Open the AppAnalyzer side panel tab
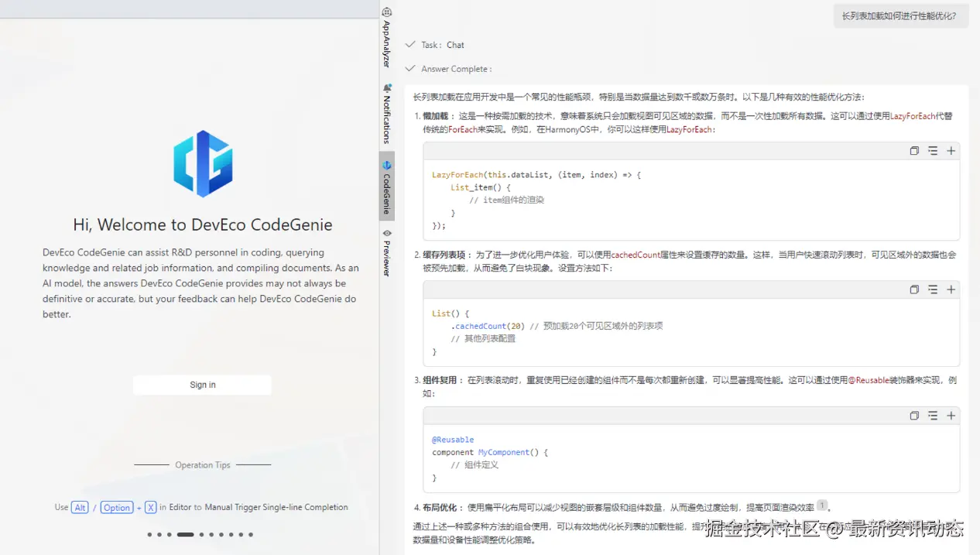Image resolution: width=980 pixels, height=555 pixels. 387,37
